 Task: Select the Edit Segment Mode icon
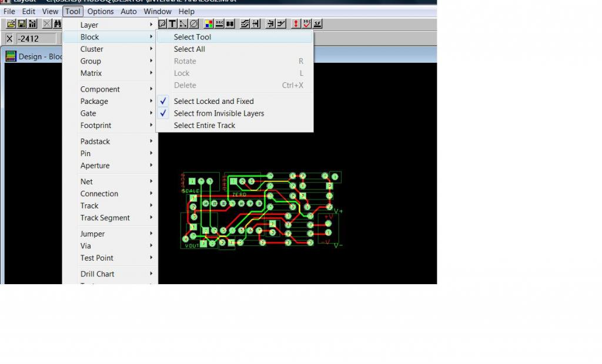click(270, 24)
